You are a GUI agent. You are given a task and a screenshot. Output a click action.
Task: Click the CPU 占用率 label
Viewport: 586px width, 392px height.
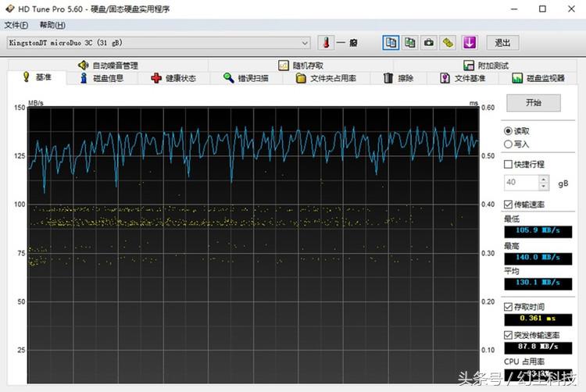[524, 362]
